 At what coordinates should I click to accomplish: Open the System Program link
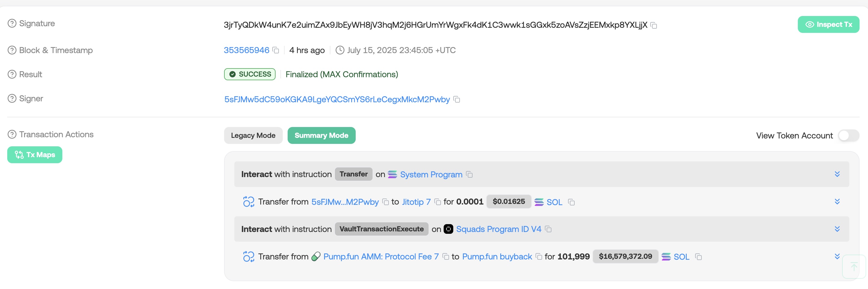point(431,175)
